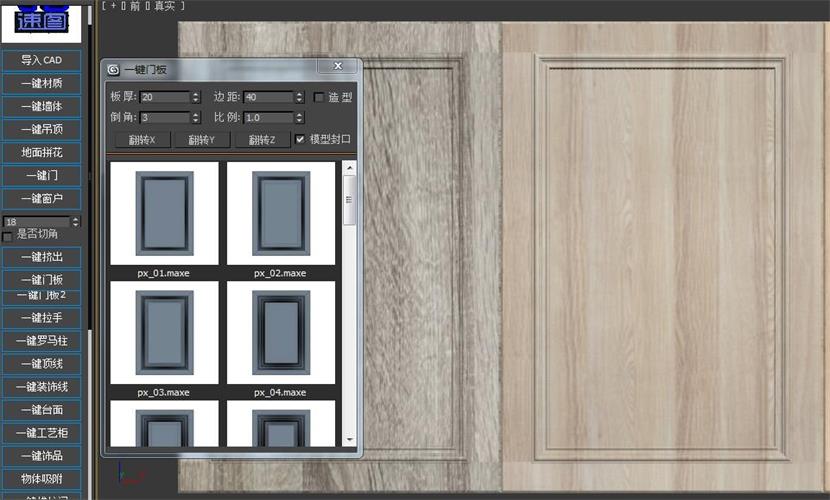Open the 一键装饰线 tool
830x500 pixels.
click(x=41, y=387)
